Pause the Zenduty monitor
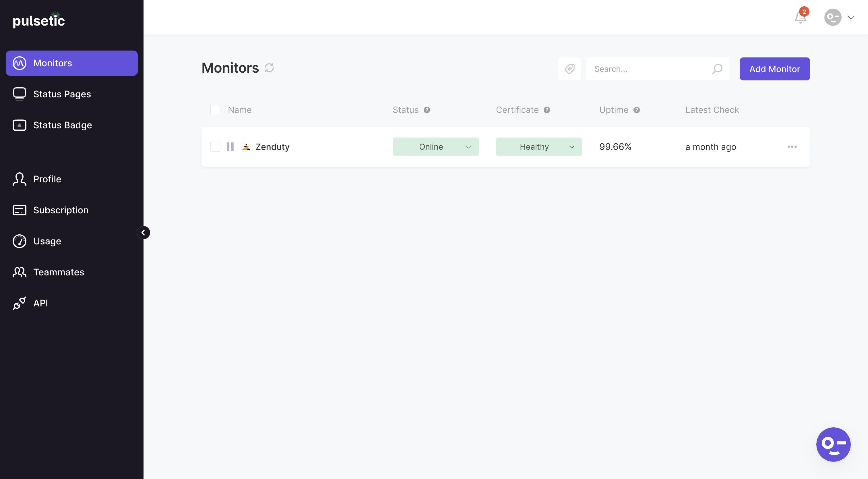 coord(230,147)
